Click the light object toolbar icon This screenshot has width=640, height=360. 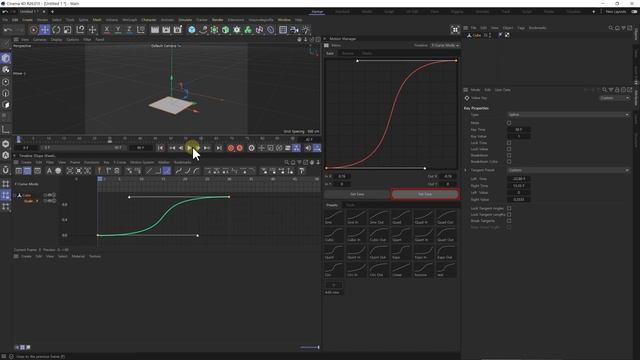tap(306, 29)
